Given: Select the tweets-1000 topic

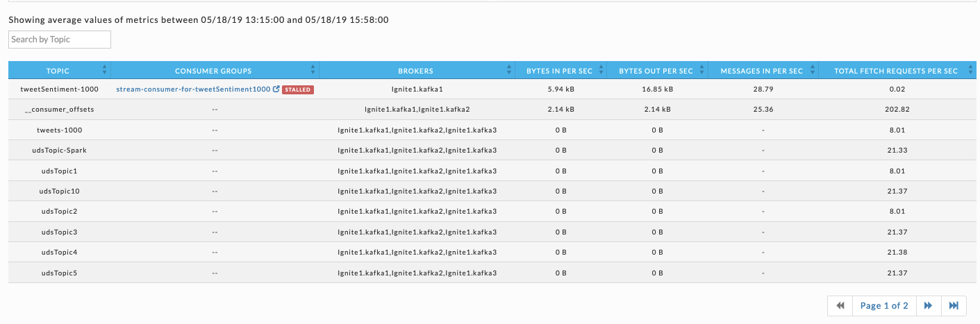Looking at the screenshot, I should pos(59,130).
